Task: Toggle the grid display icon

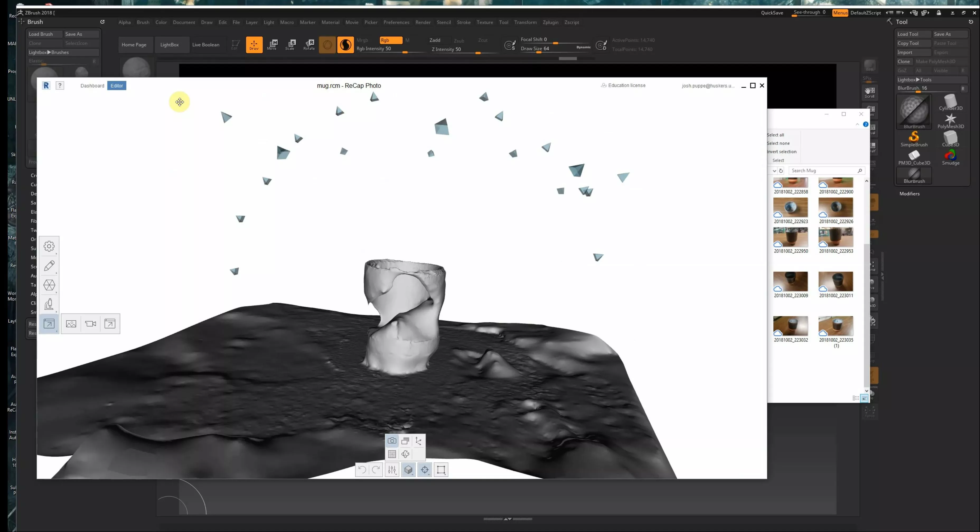Action: (392, 454)
